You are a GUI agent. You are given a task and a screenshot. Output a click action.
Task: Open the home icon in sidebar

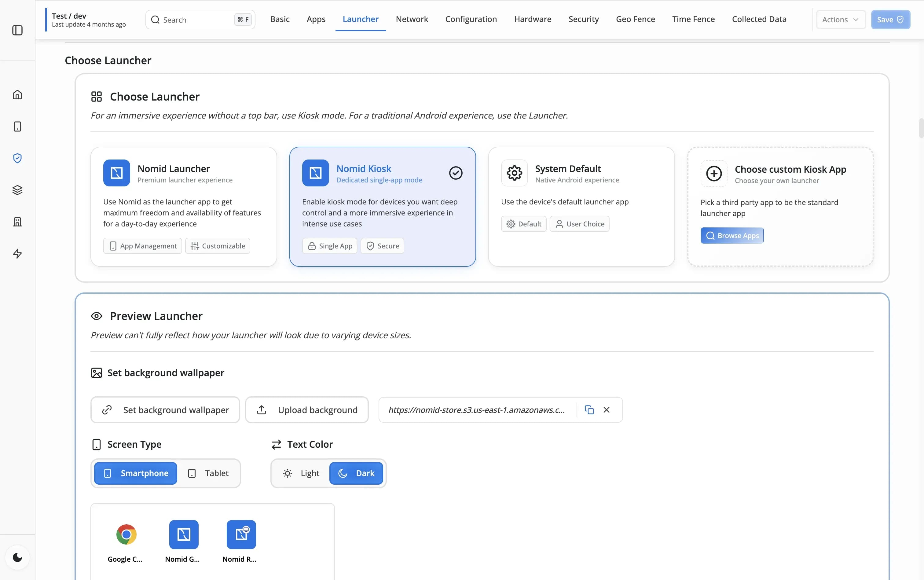[17, 95]
